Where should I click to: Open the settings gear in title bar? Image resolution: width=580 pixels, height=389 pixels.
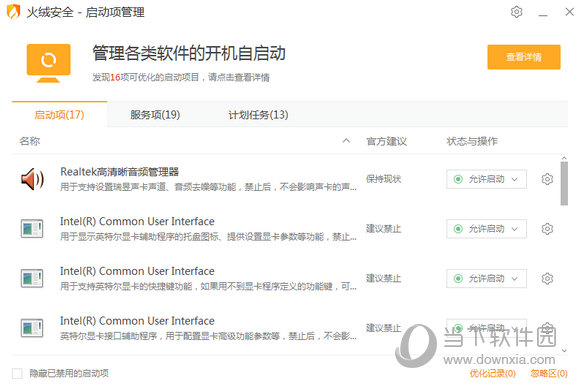516,12
